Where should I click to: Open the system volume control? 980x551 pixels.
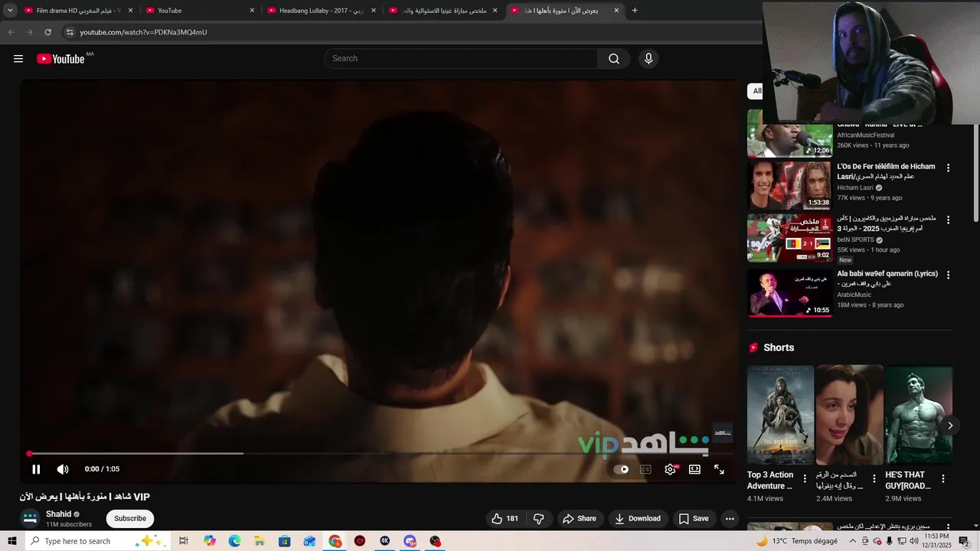click(914, 541)
